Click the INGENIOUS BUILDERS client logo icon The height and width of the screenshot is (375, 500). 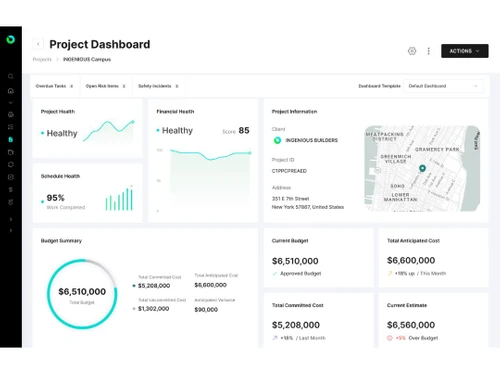[277, 140]
